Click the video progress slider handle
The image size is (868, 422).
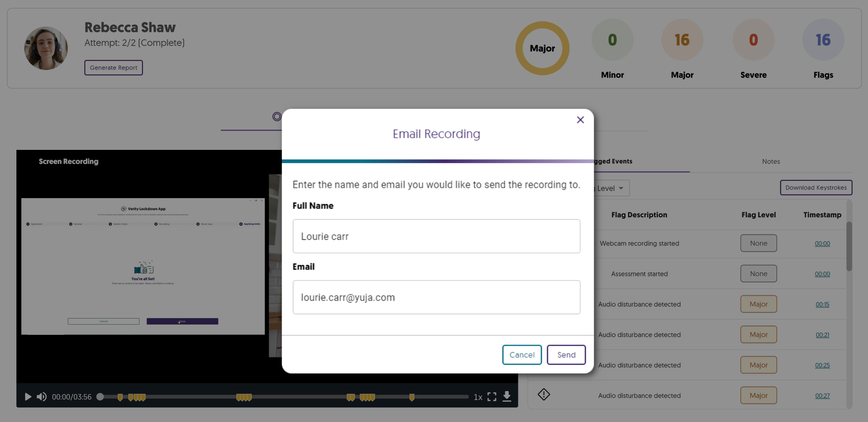click(x=100, y=397)
